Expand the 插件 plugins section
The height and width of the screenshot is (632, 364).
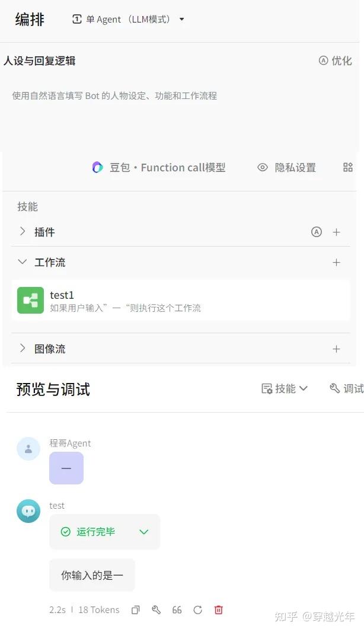tap(23, 231)
